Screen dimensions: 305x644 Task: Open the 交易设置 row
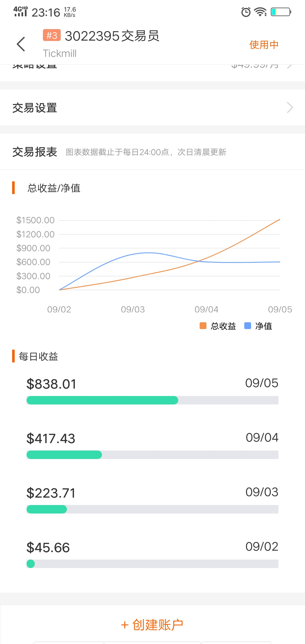pos(152,108)
